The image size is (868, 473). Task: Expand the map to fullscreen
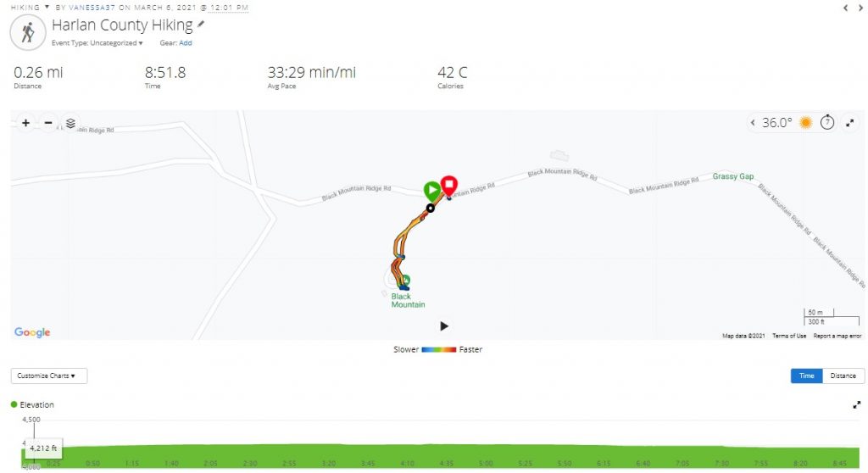coord(849,123)
